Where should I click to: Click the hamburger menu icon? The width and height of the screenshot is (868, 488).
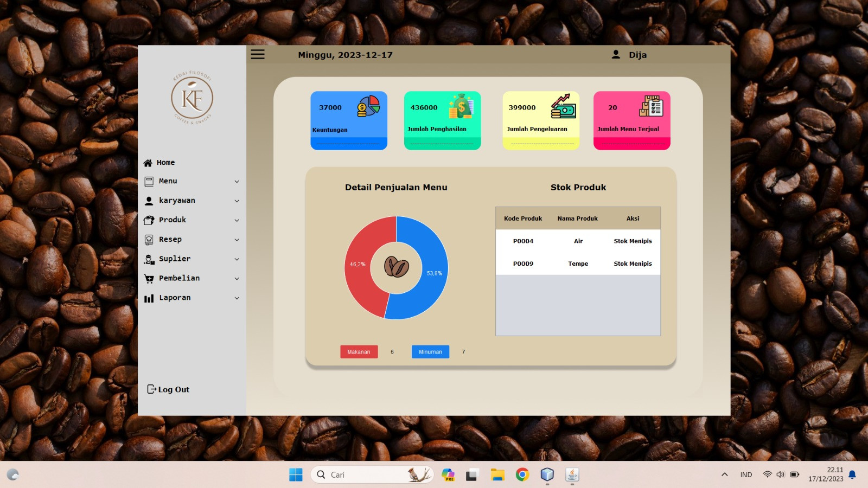(258, 54)
